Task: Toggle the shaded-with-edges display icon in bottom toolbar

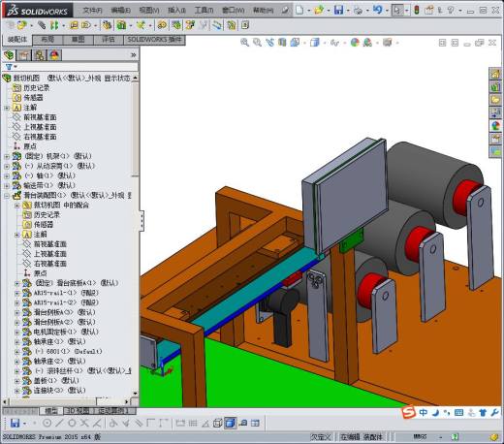Action: [231, 423]
